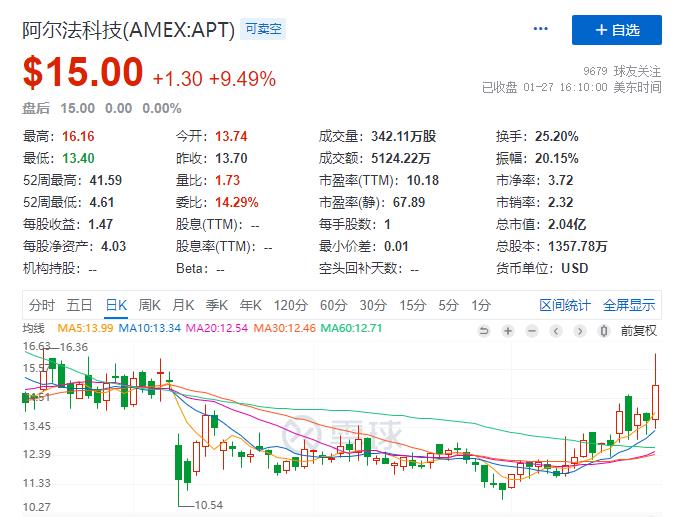Click the 委比 14.29% value
The height and width of the screenshot is (517, 680).
coord(237,202)
